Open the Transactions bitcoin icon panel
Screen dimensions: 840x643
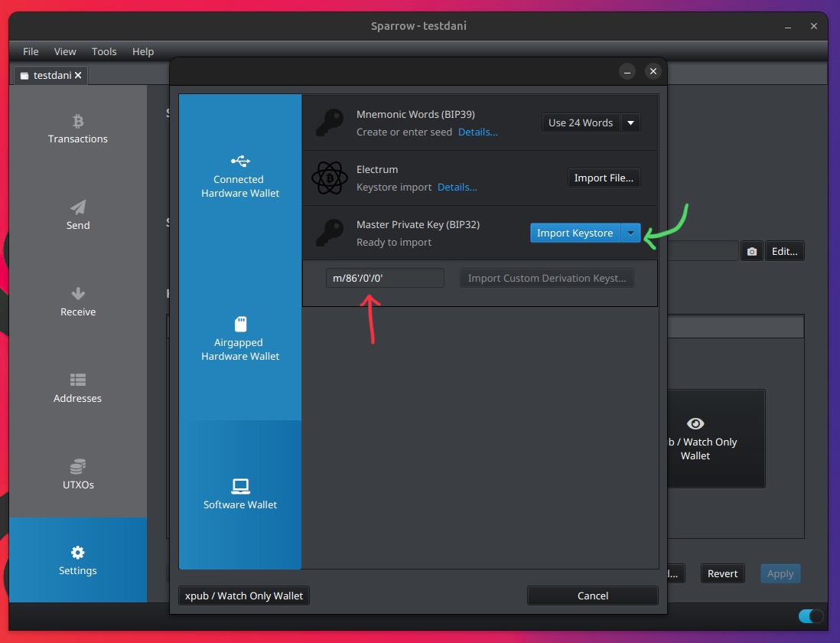click(x=77, y=129)
